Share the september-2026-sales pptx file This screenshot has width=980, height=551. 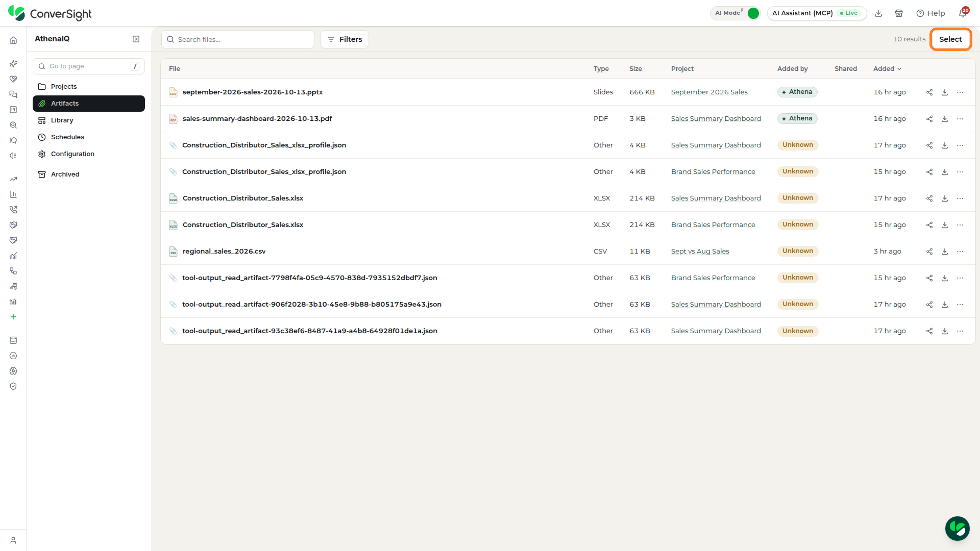coord(929,92)
